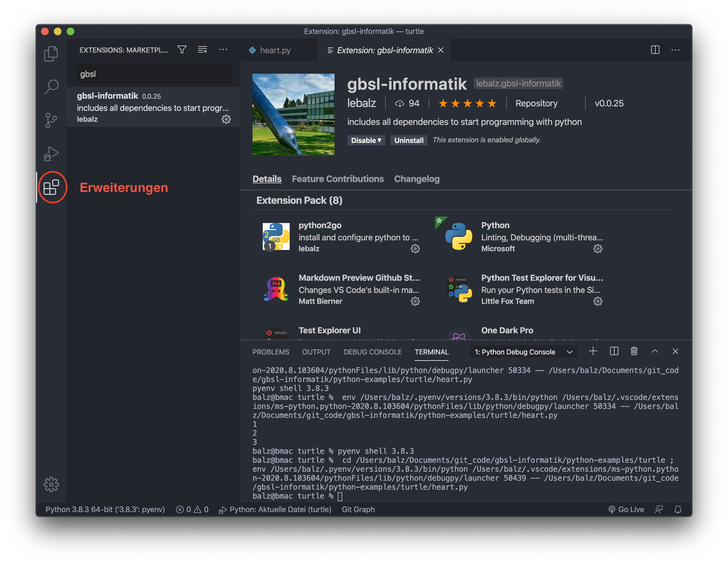Select gbsl-informatik in extensions list

click(153, 107)
